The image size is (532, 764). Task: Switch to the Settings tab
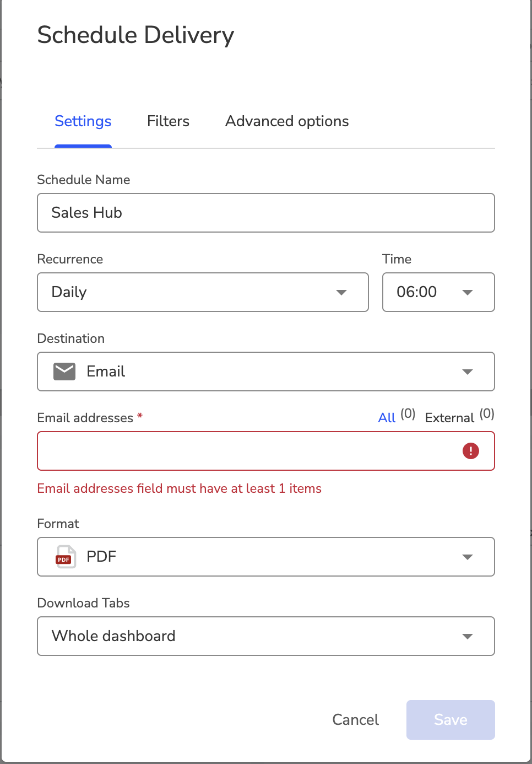pos(83,121)
